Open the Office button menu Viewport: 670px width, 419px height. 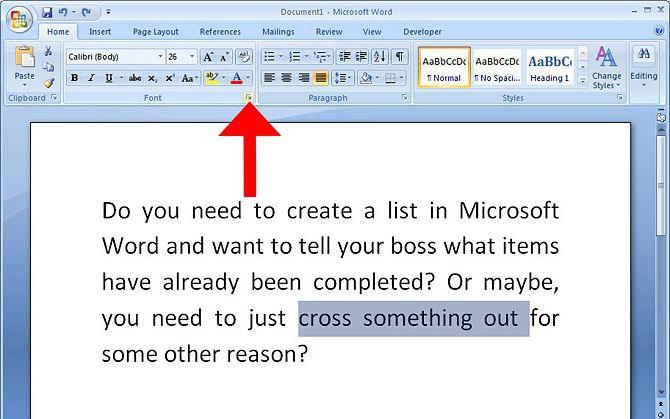pyautogui.click(x=19, y=20)
